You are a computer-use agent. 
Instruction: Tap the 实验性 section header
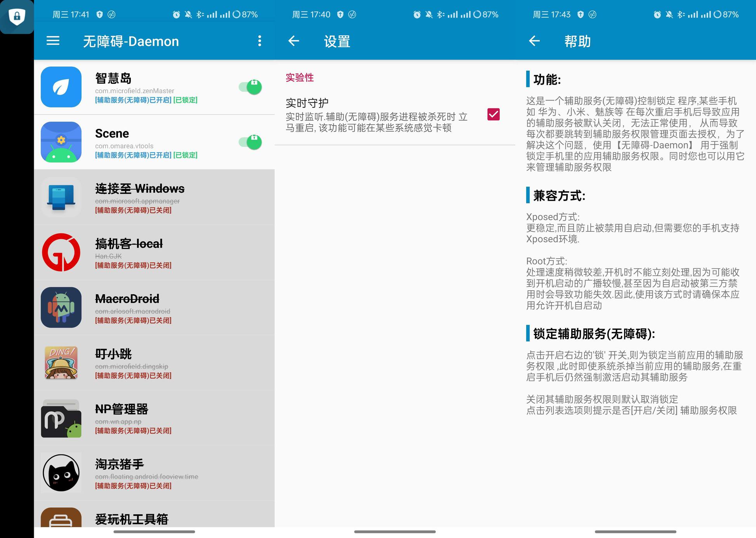click(x=300, y=78)
